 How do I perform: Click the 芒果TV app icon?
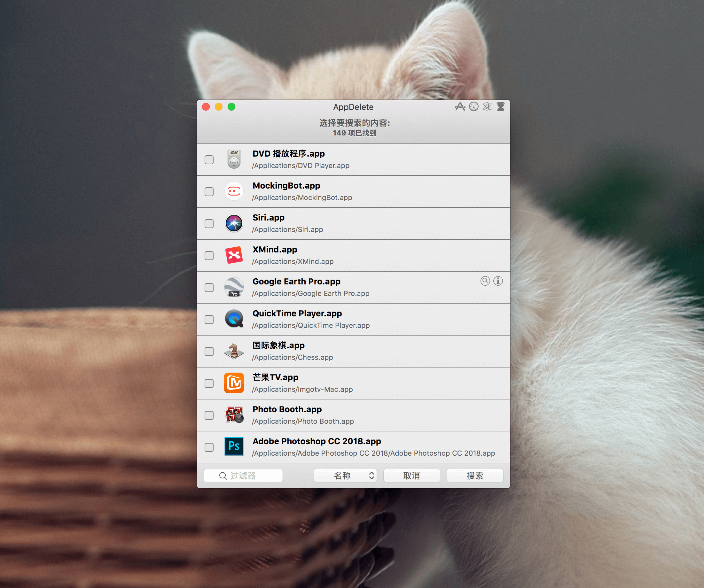click(234, 383)
